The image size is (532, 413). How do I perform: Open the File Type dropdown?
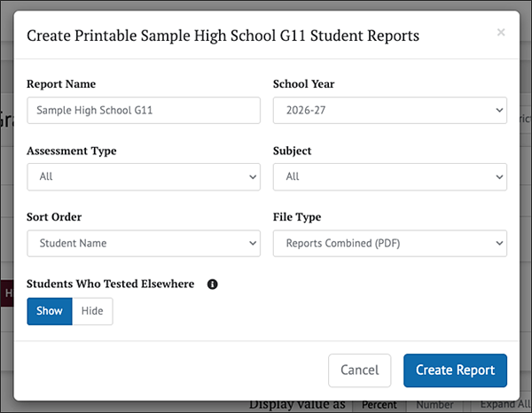click(390, 243)
